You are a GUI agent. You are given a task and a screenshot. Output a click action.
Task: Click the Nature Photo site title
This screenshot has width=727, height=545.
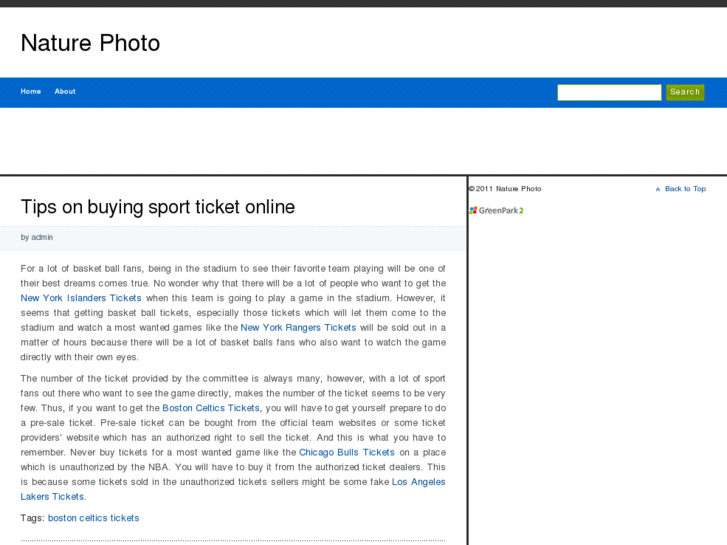[90, 43]
